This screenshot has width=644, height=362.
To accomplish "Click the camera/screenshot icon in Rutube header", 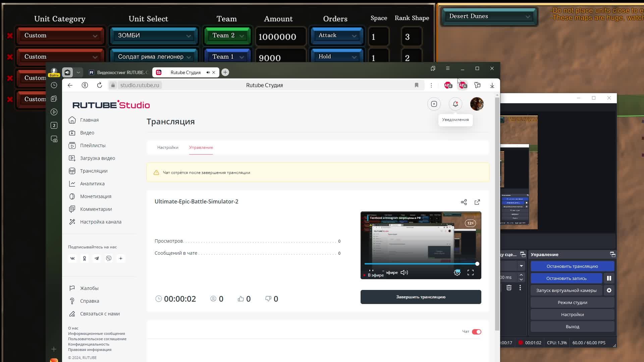I will pos(434,104).
